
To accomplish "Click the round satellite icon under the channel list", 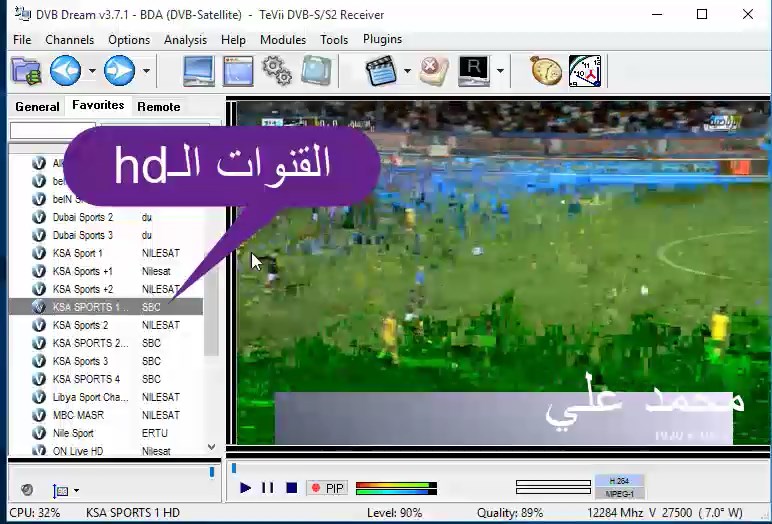I will pos(27,490).
